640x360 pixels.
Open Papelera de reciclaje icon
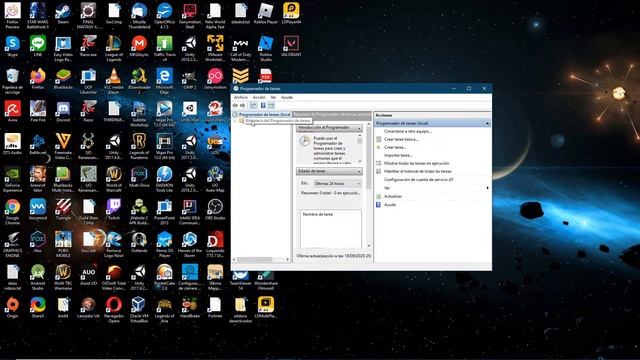tap(12, 81)
